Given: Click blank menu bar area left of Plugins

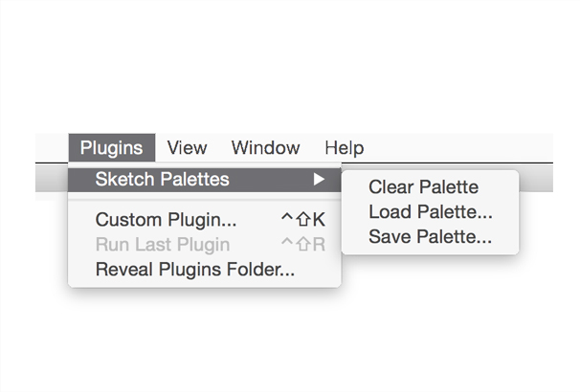Looking at the screenshot, I should click(x=52, y=148).
